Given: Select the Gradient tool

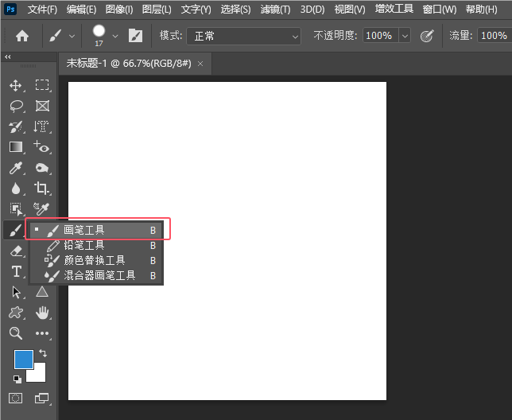Looking at the screenshot, I should pos(16,147).
